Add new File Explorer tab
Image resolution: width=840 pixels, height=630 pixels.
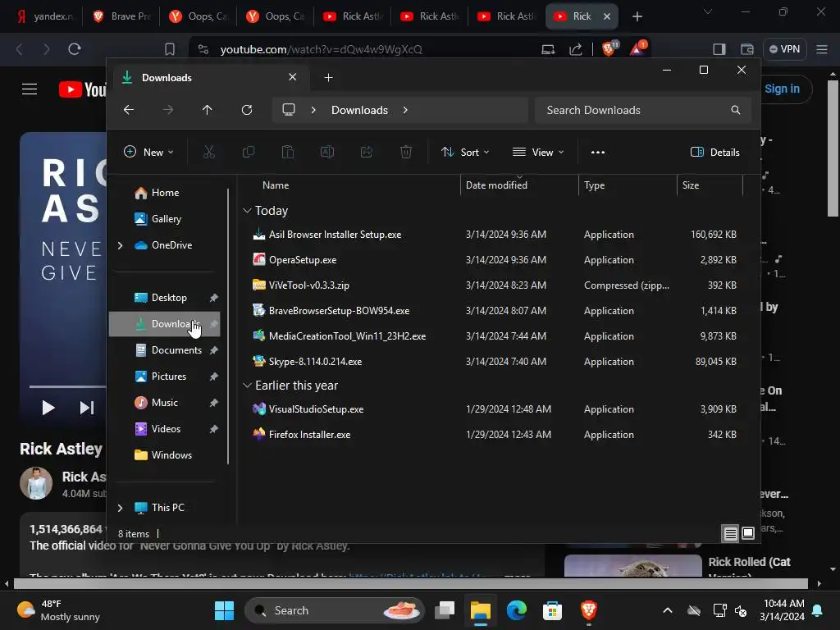(x=328, y=78)
